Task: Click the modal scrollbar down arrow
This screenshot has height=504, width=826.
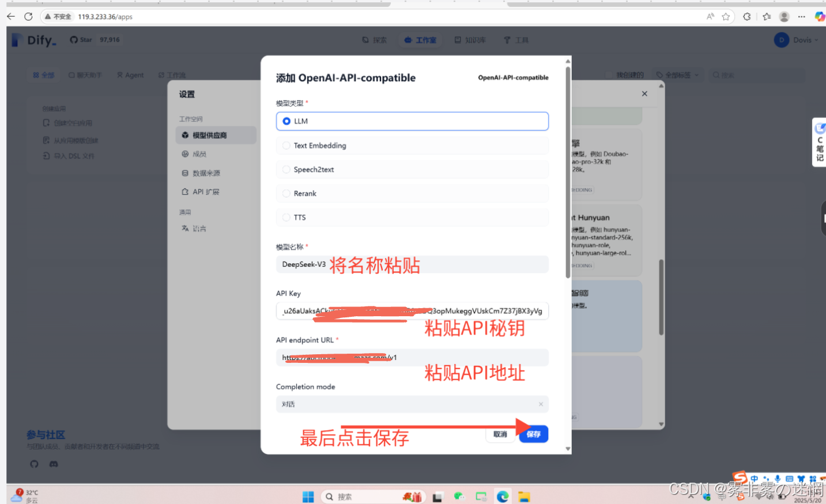Action: pyautogui.click(x=568, y=449)
